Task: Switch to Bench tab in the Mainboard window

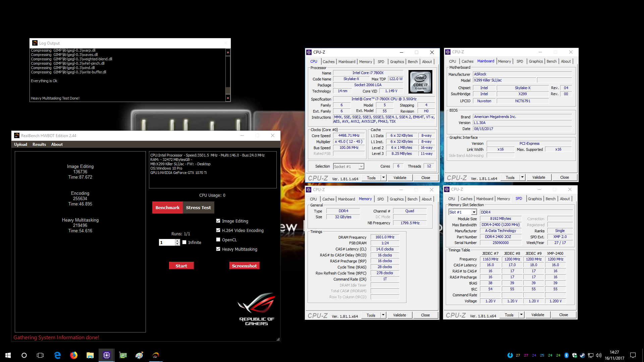Action: point(551,61)
